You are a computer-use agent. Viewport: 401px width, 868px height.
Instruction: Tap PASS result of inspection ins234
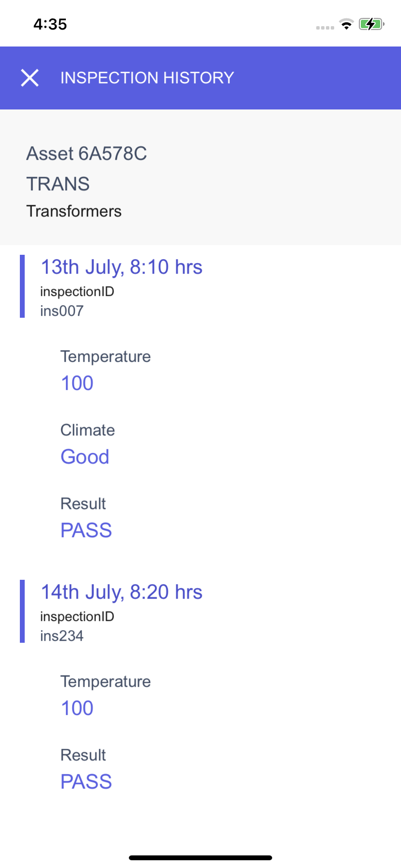86,782
